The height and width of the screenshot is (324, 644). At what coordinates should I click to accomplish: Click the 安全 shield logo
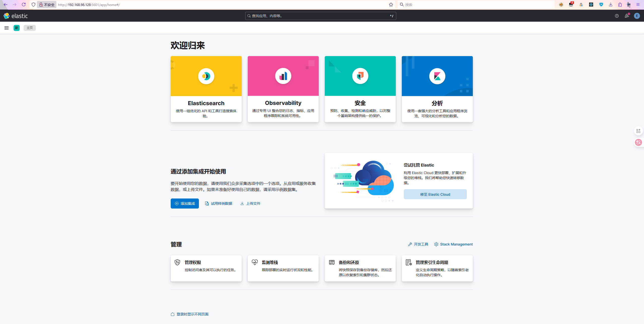point(360,76)
